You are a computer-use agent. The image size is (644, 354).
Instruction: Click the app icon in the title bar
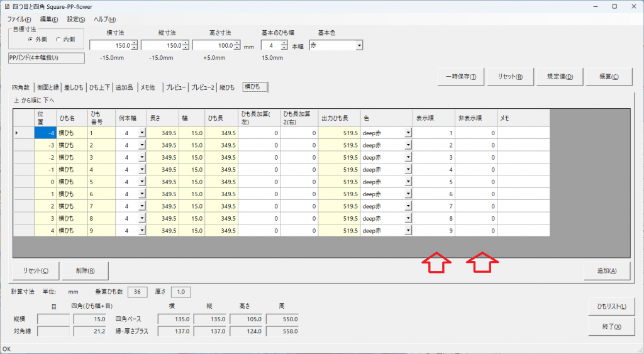(7, 6)
